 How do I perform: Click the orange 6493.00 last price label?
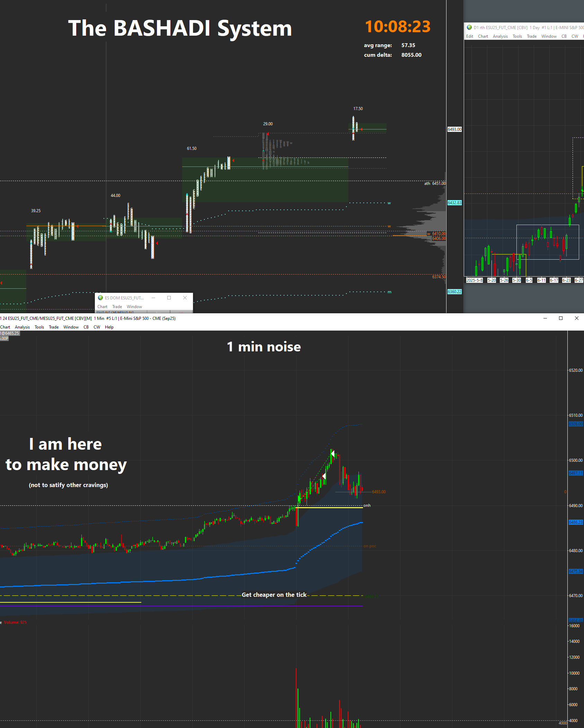379,492
